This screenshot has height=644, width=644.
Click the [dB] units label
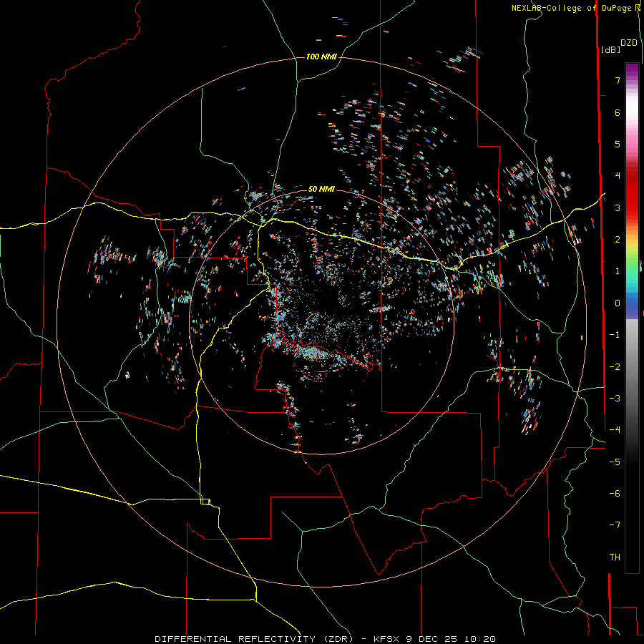(x=610, y=49)
